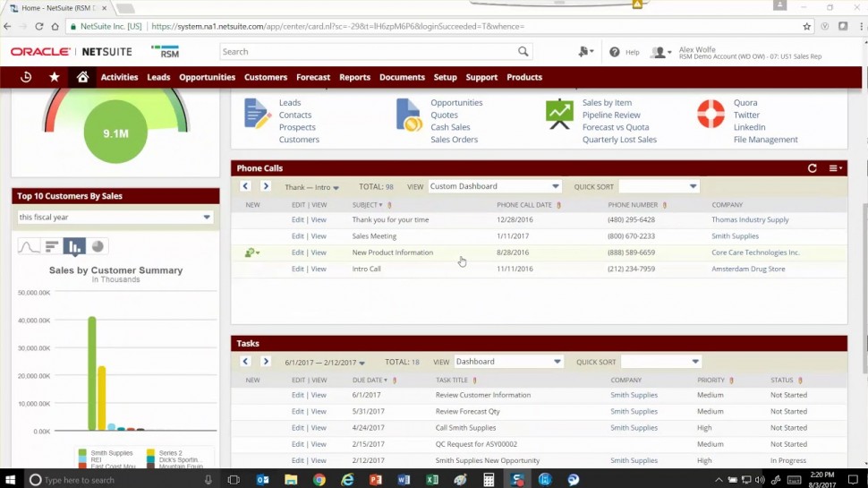Open the Recent Records clock icon

click(26, 77)
